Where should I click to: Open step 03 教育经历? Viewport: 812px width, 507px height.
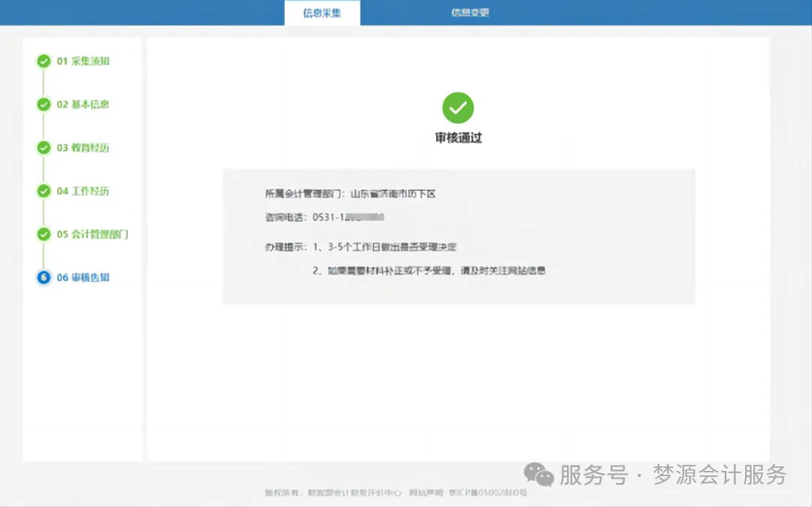pos(81,147)
